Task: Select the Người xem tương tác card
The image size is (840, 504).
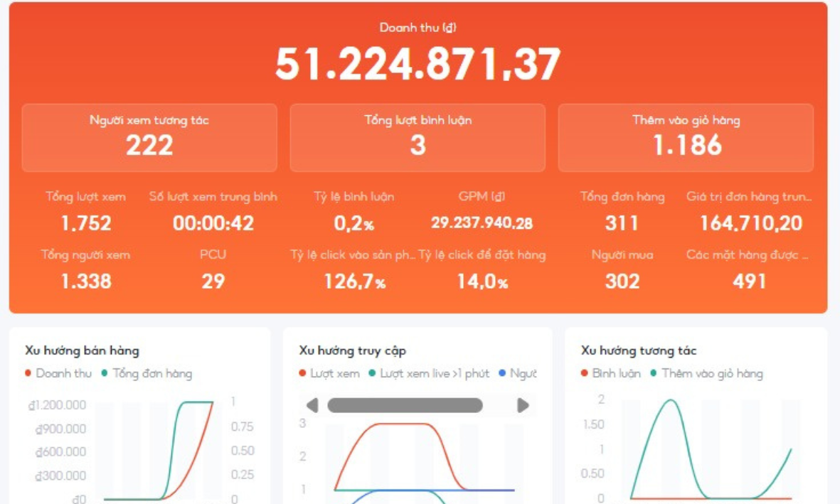Action: [149, 138]
